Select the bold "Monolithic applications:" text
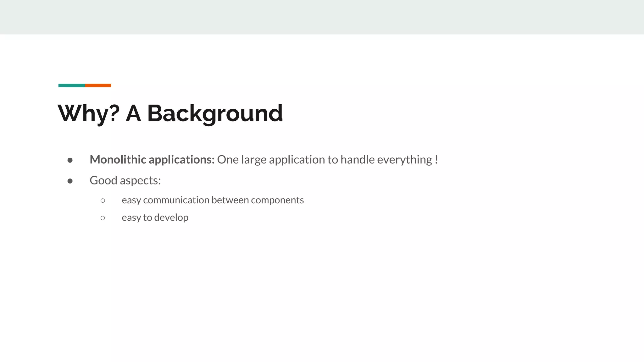The height and width of the screenshot is (362, 644). pos(152,160)
